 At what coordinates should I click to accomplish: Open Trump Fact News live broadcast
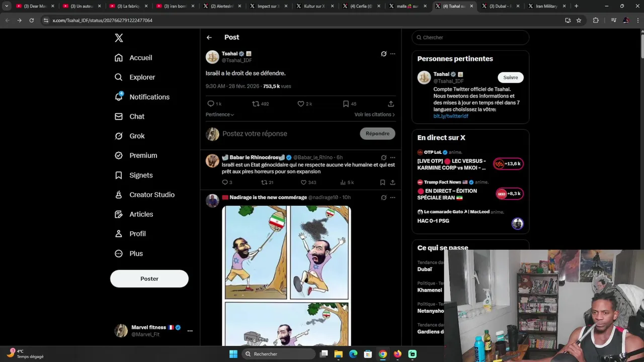tap(470, 191)
